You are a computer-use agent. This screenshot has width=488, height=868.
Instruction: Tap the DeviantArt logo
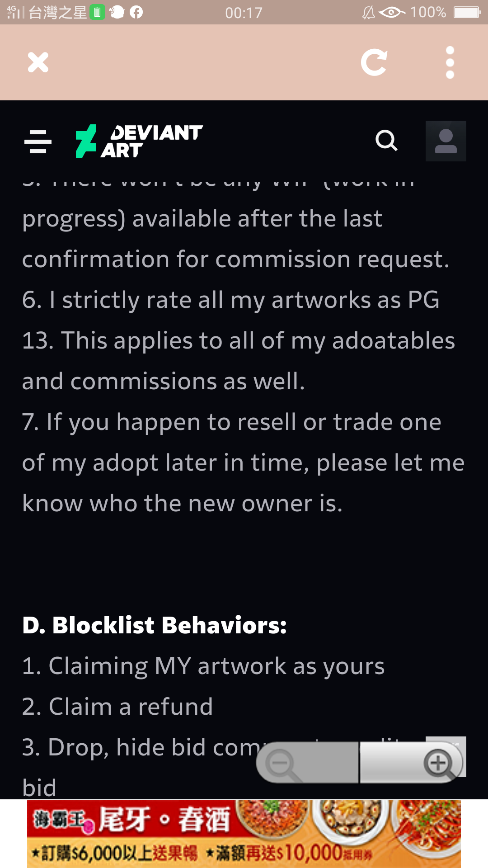pos(139,141)
